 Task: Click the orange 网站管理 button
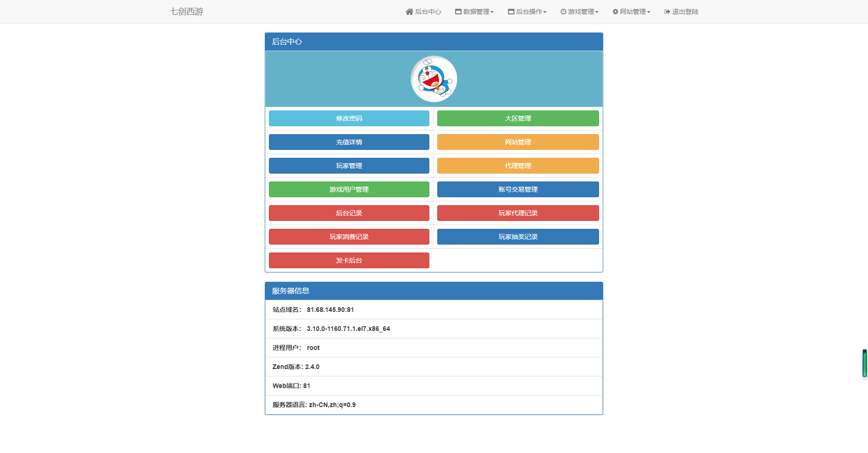[x=518, y=142]
